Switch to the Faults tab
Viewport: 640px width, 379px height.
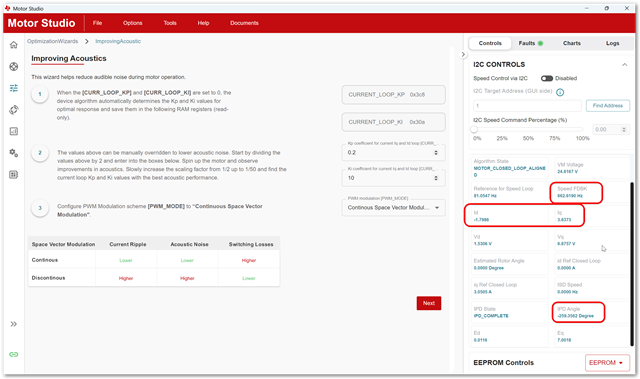click(530, 43)
